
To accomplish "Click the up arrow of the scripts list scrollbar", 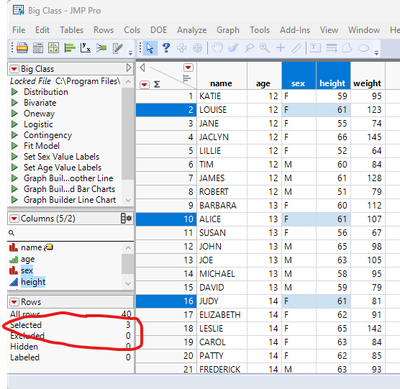I will click(128, 81).
